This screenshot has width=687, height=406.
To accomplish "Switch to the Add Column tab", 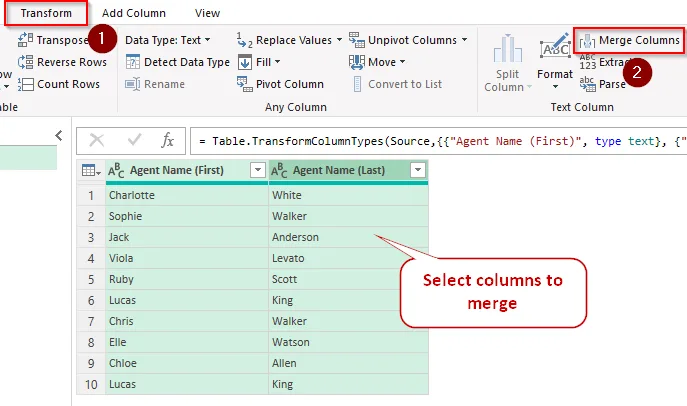I will click(134, 13).
